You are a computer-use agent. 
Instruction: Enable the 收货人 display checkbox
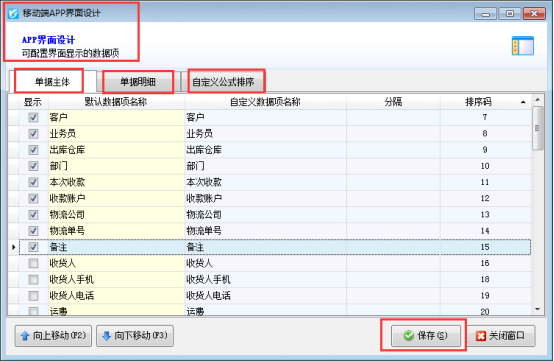pos(33,263)
